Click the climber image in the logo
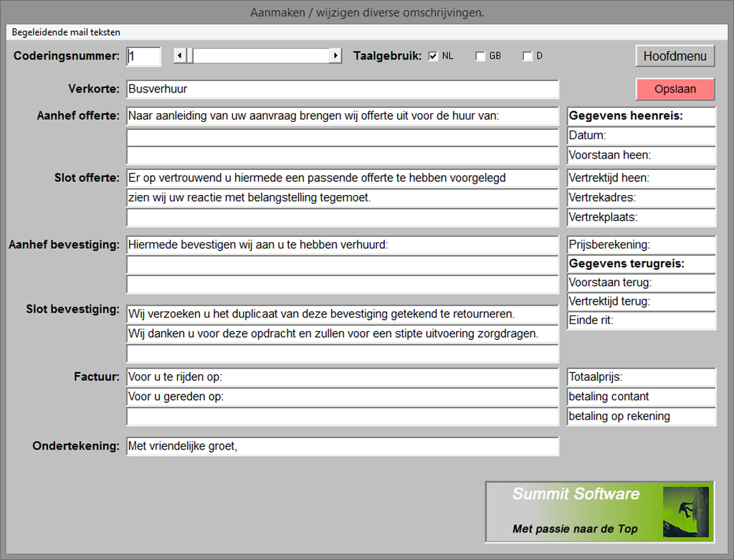 coord(685,511)
